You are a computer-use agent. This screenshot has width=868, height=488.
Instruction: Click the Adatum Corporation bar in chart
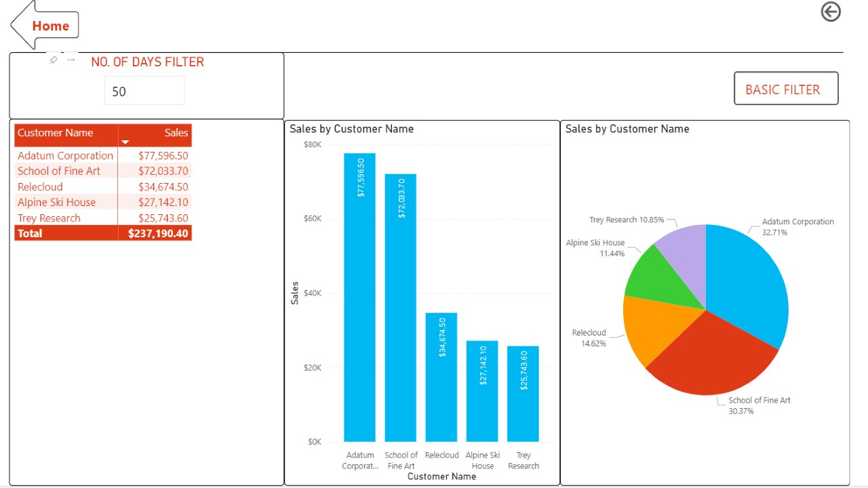pos(359,298)
